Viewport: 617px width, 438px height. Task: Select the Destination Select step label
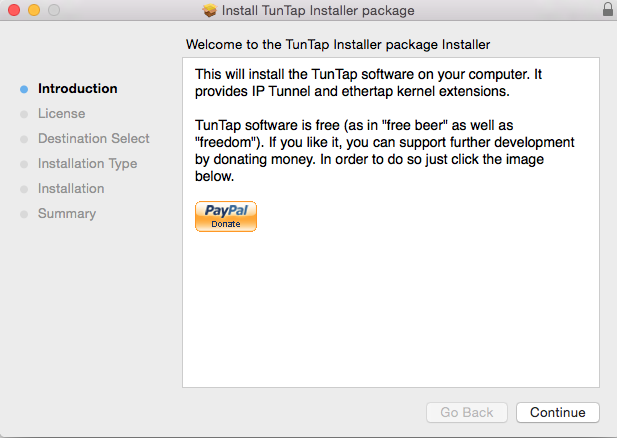click(x=94, y=139)
